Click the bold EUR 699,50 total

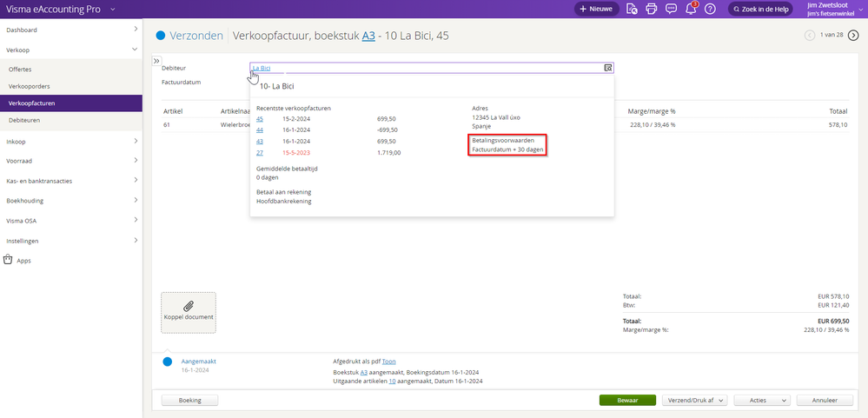point(832,322)
